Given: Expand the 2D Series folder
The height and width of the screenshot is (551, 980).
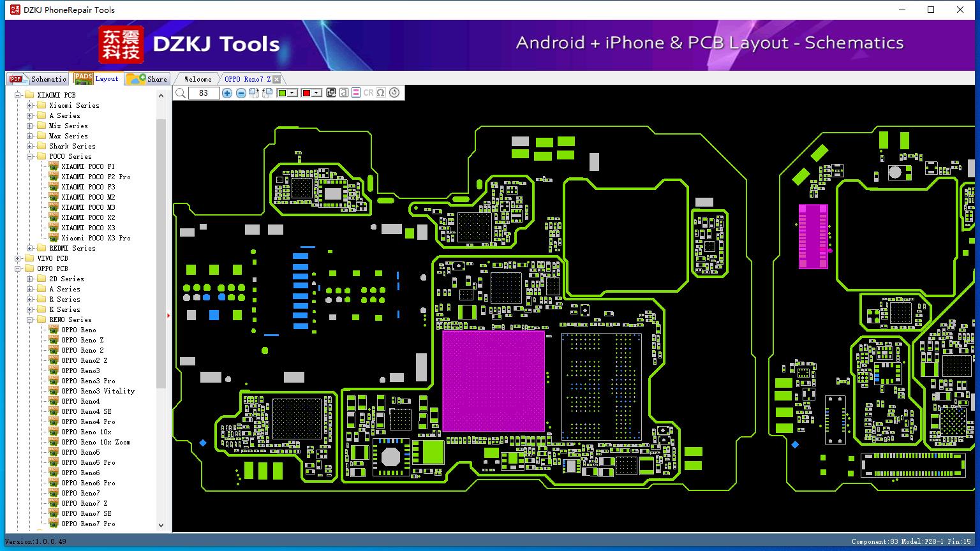Looking at the screenshot, I should (30, 279).
